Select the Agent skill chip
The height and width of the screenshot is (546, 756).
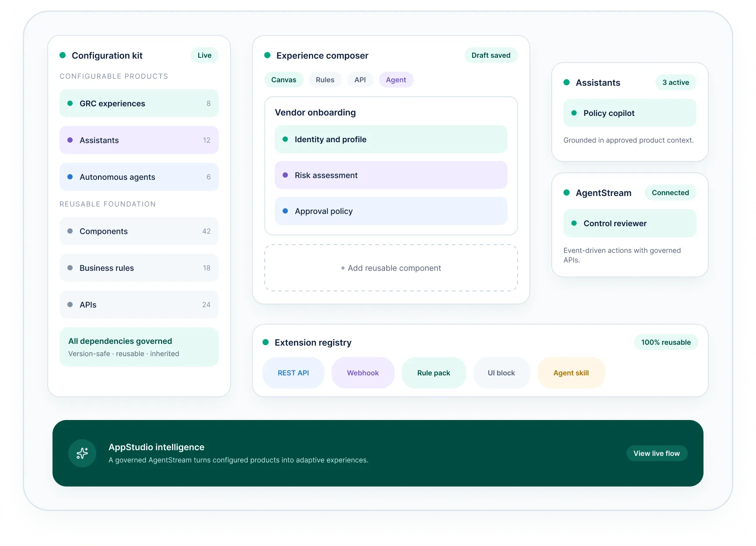[x=571, y=373]
